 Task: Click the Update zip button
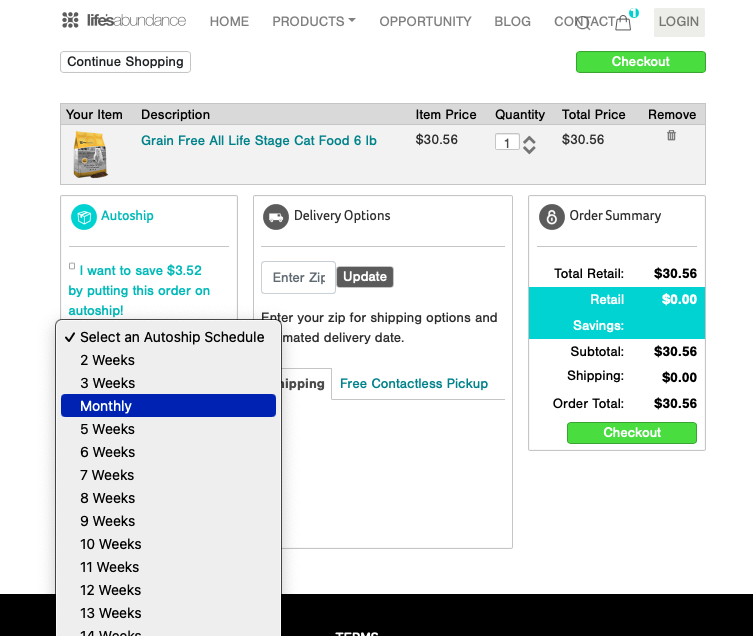pos(365,277)
